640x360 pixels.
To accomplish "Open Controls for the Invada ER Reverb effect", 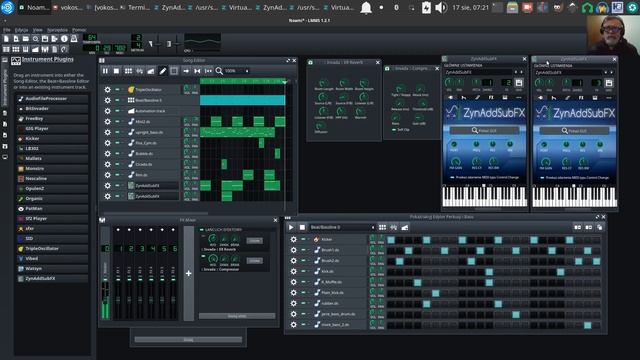I will [254, 241].
